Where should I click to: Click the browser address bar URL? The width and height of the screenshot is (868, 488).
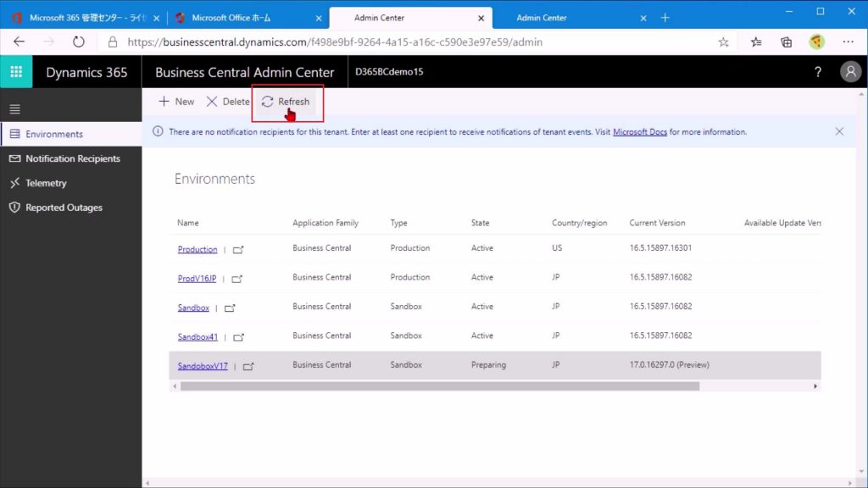click(x=335, y=42)
